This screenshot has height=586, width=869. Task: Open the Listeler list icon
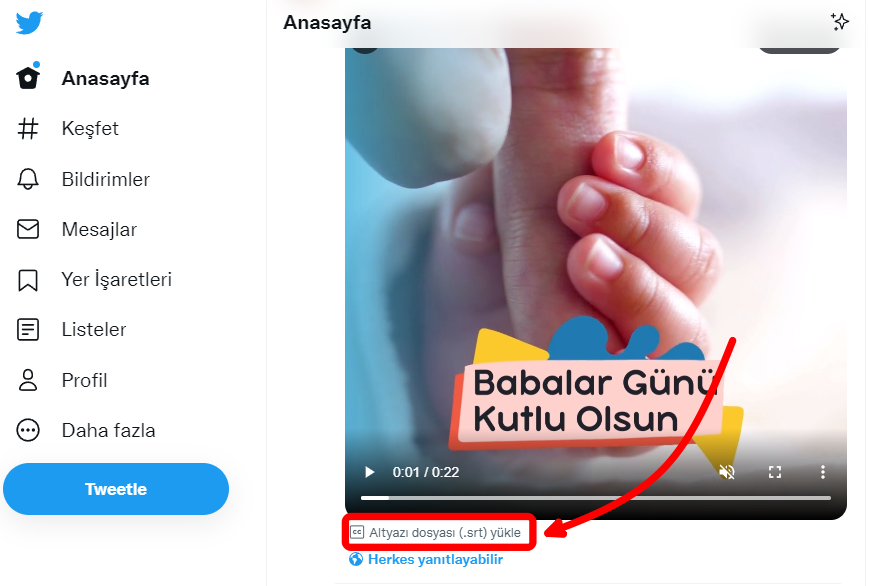(x=28, y=329)
